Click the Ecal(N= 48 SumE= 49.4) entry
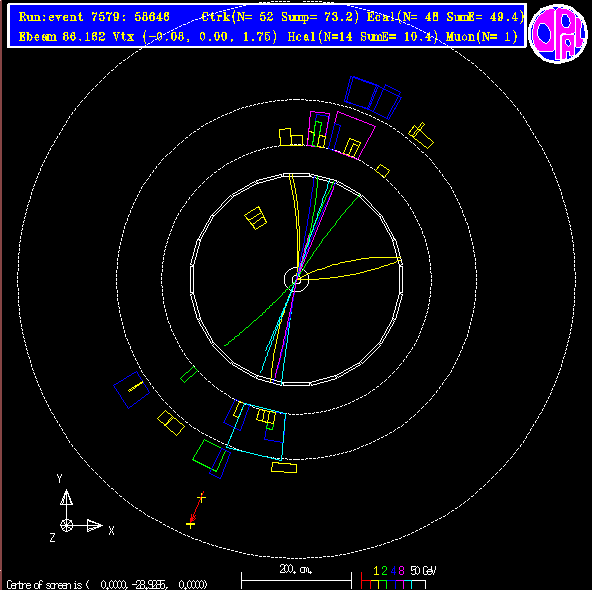Image resolution: width=592 pixels, height=590 pixels. (446, 17)
